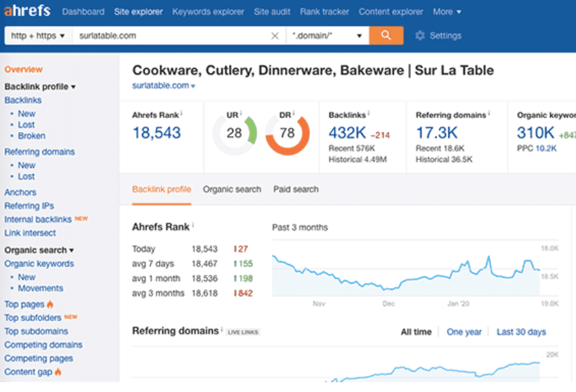Image resolution: width=576 pixels, height=392 pixels.
Task: Switch to the Paid search tab
Action: (x=296, y=189)
